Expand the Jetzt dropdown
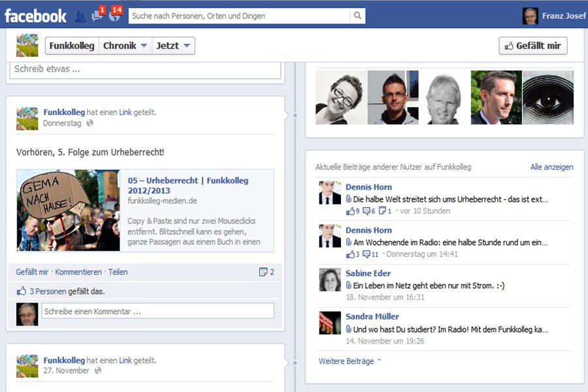The width and height of the screenshot is (588, 392). pyautogui.click(x=173, y=46)
